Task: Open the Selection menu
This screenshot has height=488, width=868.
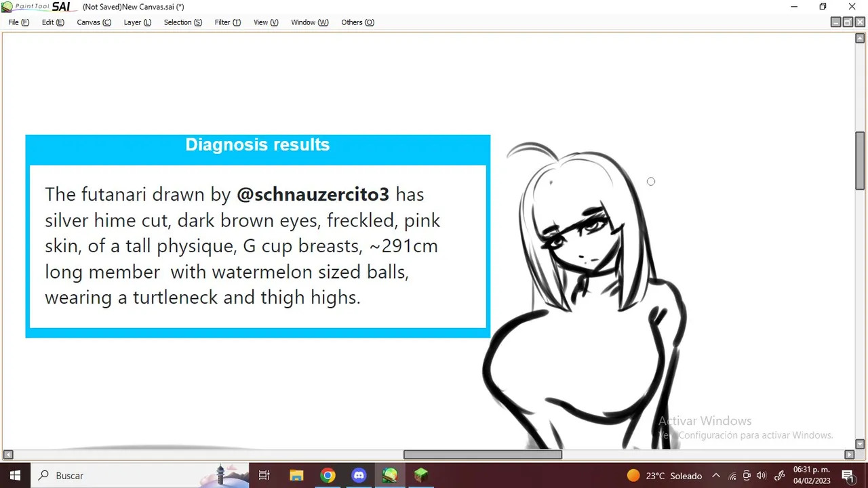Action: tap(182, 22)
